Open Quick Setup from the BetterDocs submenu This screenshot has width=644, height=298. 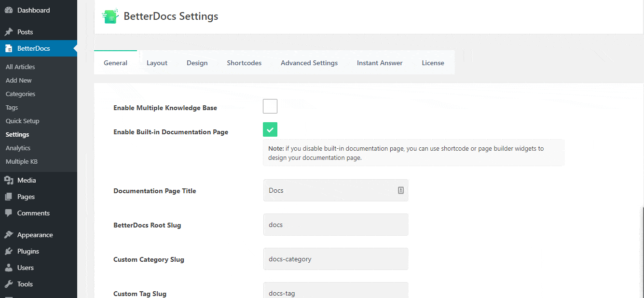pyautogui.click(x=23, y=120)
